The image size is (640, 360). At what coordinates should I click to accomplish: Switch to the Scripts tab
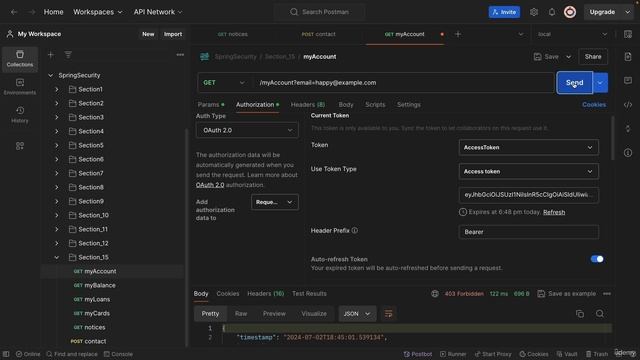(375, 105)
